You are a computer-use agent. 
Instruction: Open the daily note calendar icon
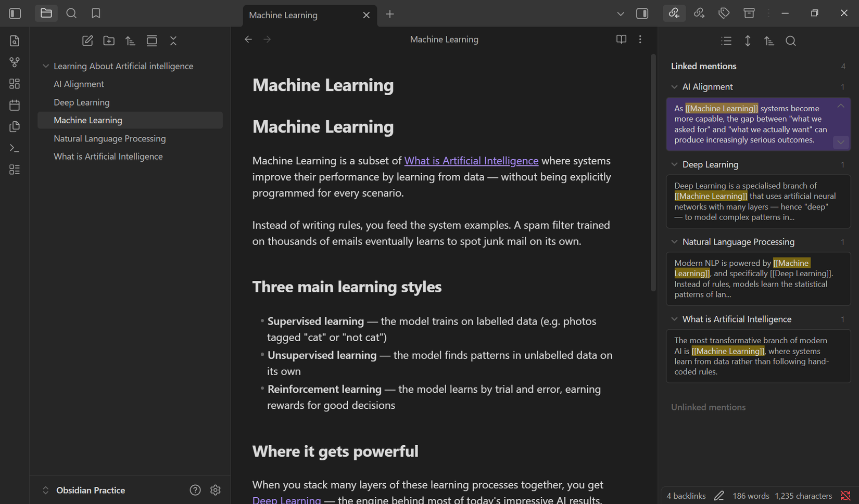point(15,105)
